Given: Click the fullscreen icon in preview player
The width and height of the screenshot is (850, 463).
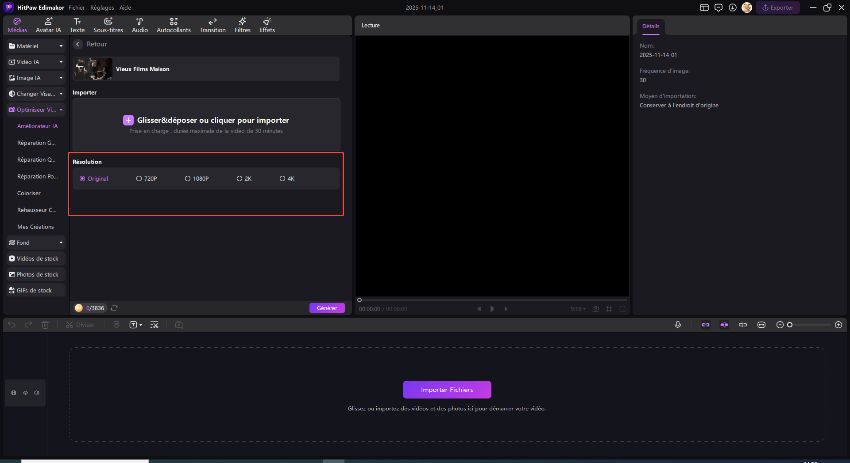Looking at the screenshot, I should click(622, 309).
